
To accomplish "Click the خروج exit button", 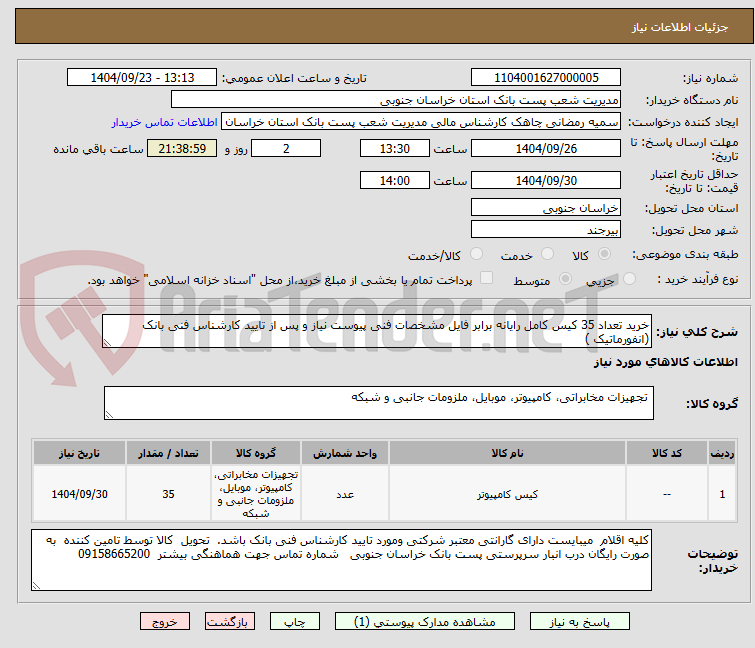I will tap(165, 622).
